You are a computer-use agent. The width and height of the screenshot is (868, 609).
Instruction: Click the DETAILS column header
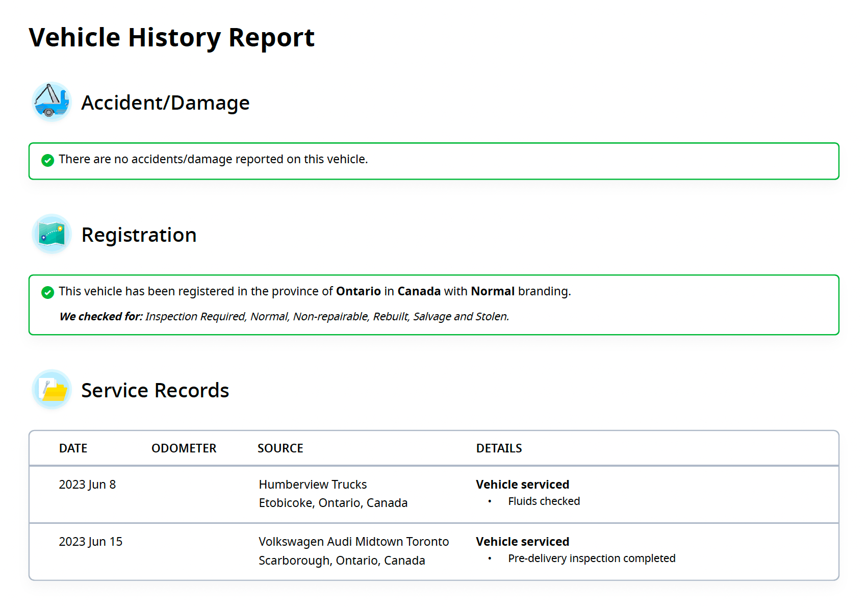[x=499, y=448]
